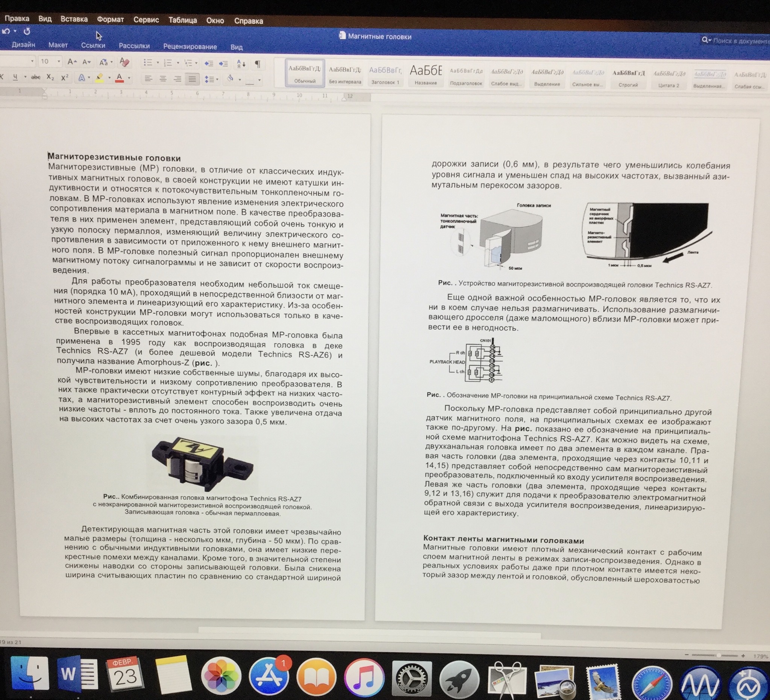This screenshot has width=770, height=700.
Task: Toggle strikethrough formatting
Action: pyautogui.click(x=35, y=77)
